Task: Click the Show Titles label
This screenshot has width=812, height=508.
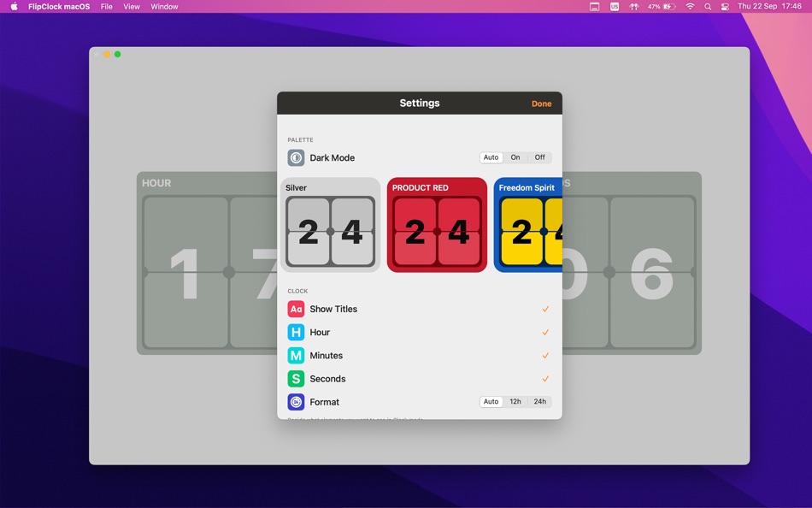Action: click(x=333, y=309)
